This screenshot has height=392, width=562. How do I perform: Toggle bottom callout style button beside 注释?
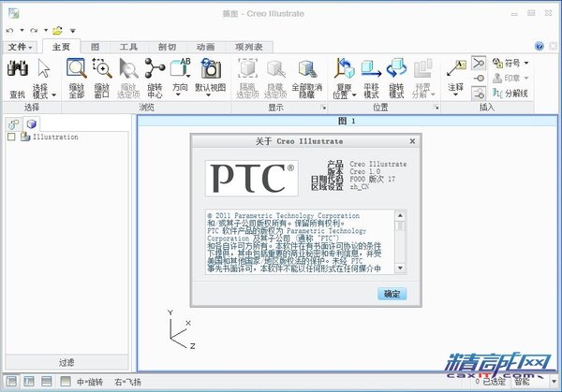coord(479,94)
